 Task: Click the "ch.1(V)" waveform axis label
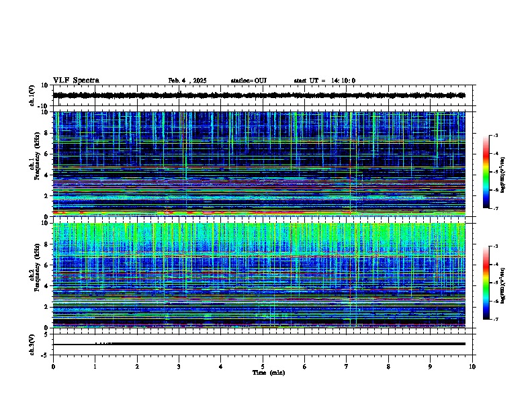point(32,95)
